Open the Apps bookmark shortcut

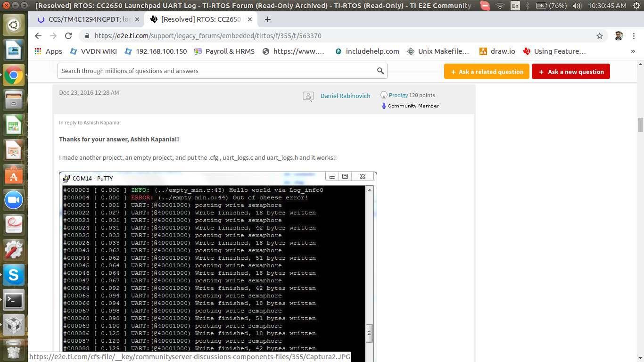tap(49, 51)
